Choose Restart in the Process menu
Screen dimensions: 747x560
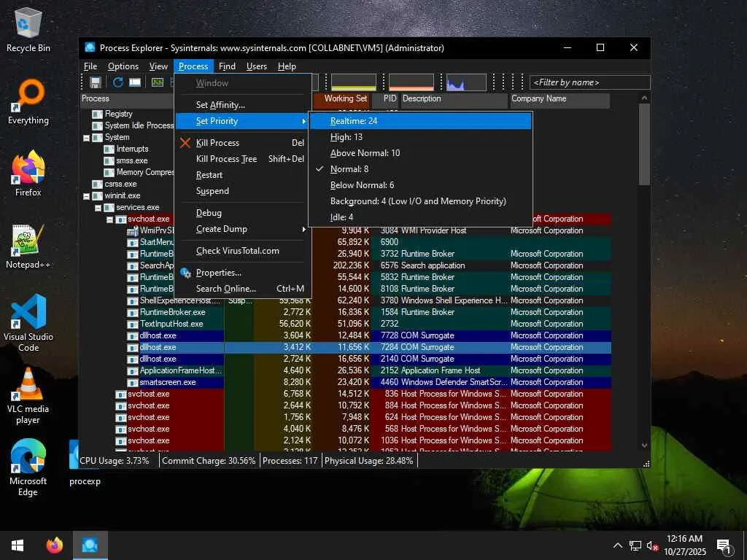click(243, 175)
